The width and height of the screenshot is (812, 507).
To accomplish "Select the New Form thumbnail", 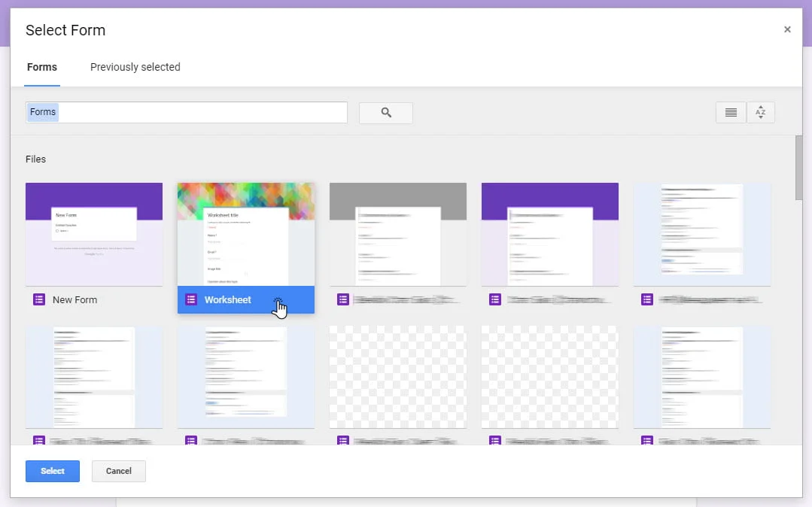I will [x=94, y=234].
